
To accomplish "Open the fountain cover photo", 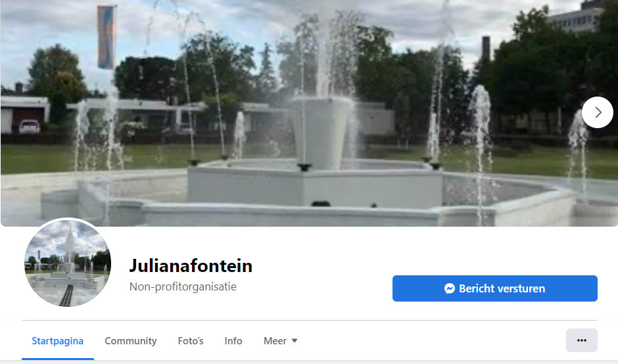I will [309, 113].
